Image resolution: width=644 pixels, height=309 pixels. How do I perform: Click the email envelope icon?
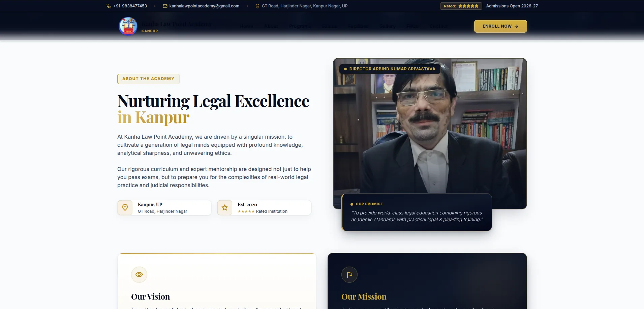tap(165, 6)
